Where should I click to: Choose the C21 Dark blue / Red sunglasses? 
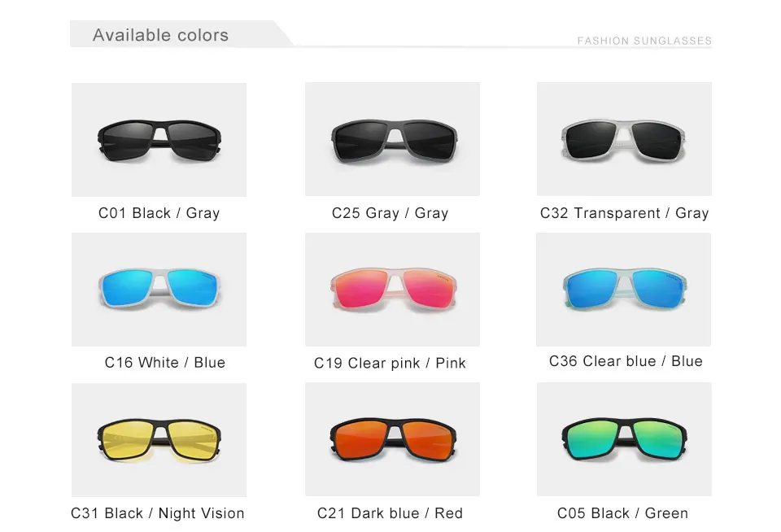(x=392, y=439)
